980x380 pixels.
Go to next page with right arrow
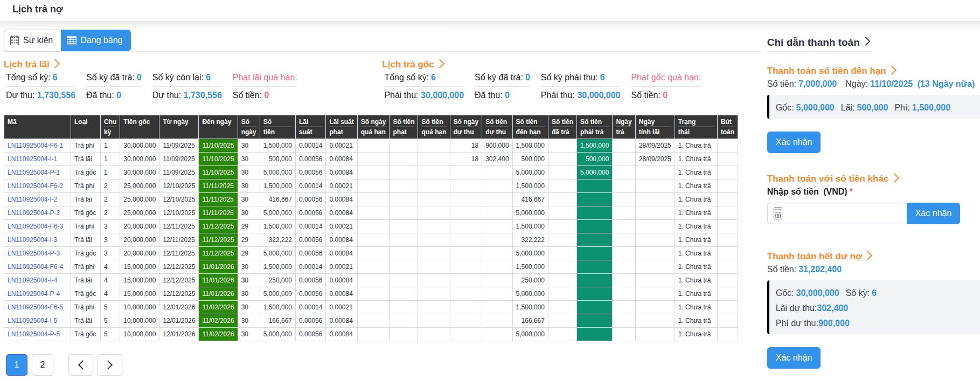[109, 365]
